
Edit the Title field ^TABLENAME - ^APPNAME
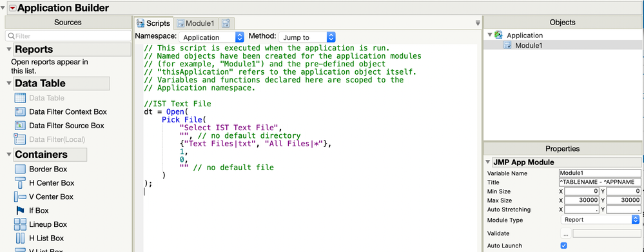click(600, 182)
